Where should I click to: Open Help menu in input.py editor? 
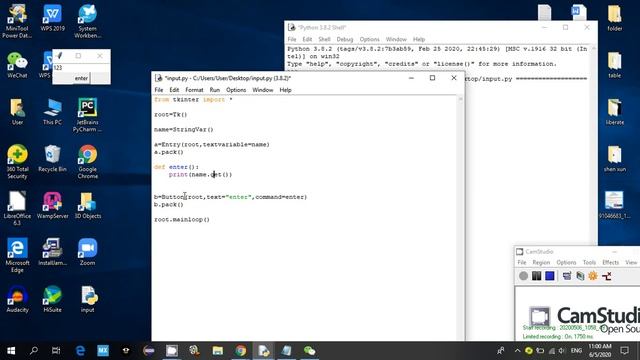(285, 90)
